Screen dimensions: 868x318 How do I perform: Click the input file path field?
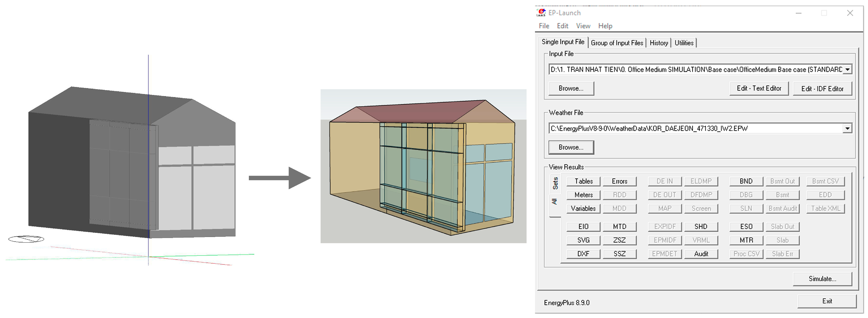(694, 69)
